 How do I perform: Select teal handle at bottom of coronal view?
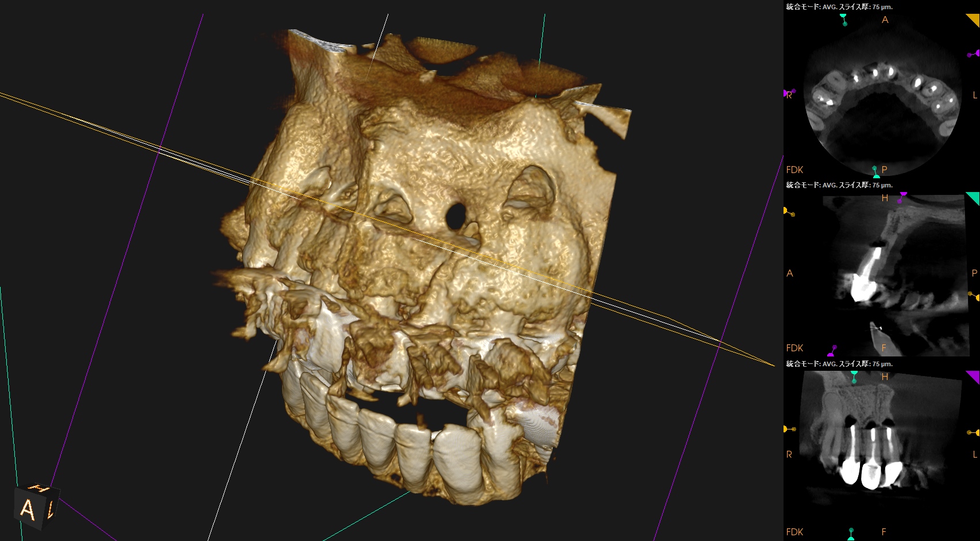pos(851,534)
